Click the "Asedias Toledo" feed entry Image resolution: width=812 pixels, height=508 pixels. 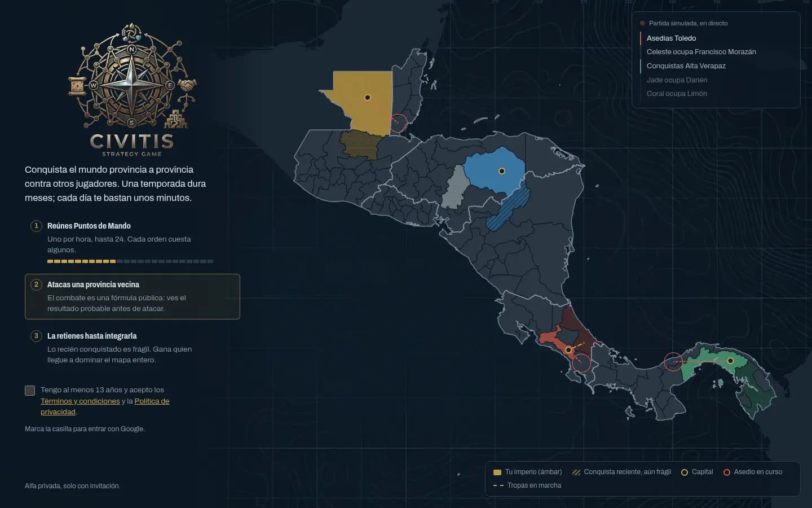(x=671, y=38)
